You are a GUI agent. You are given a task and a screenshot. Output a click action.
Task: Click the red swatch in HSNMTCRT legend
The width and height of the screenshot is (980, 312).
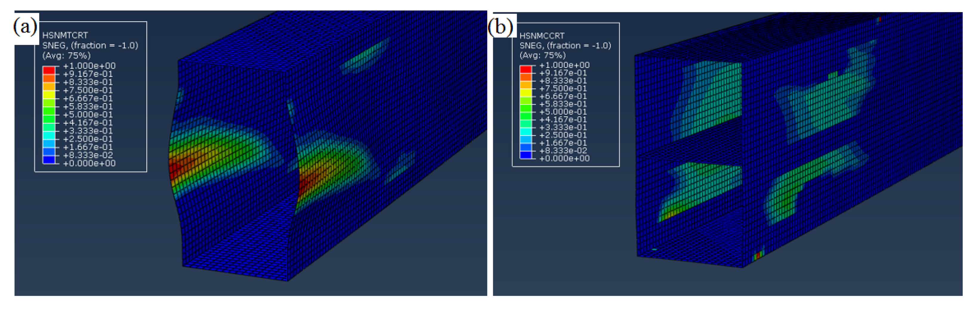49,70
